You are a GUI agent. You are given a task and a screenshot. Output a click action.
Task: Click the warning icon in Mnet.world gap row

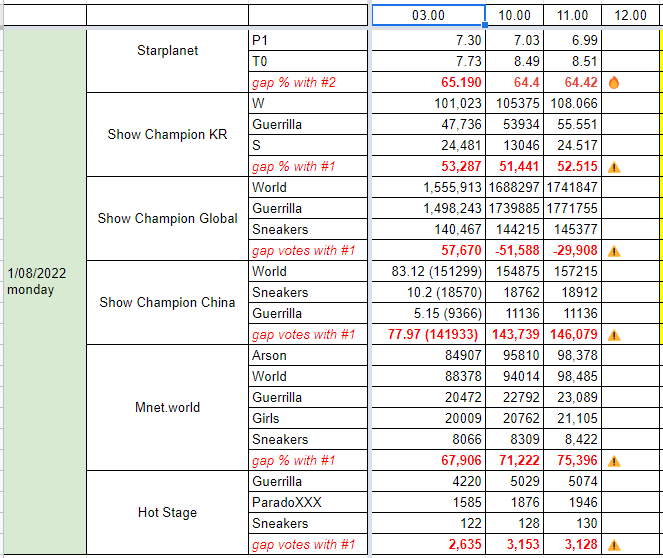(x=614, y=461)
